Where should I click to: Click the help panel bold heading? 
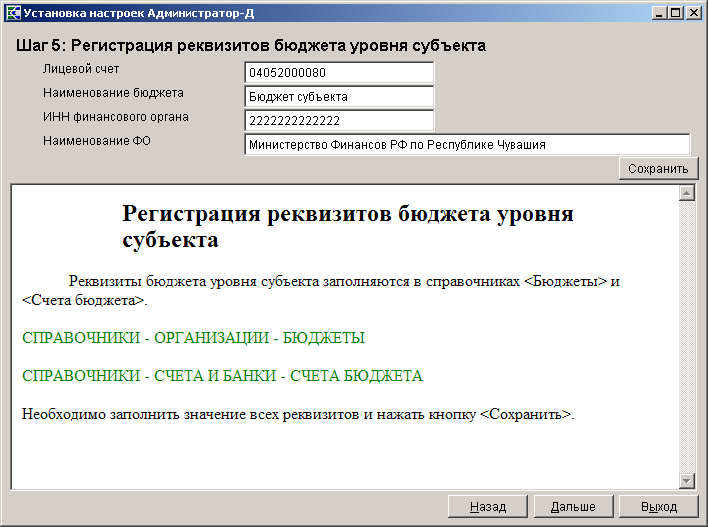(348, 227)
